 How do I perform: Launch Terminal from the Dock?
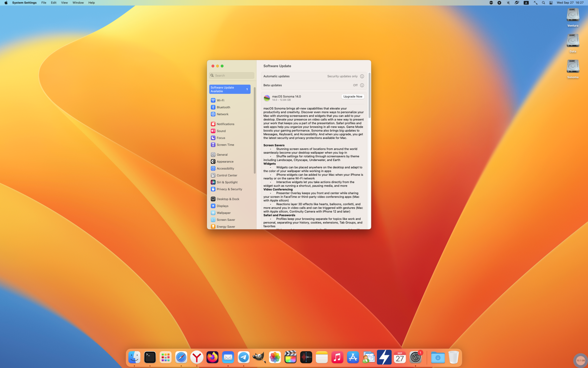150,357
